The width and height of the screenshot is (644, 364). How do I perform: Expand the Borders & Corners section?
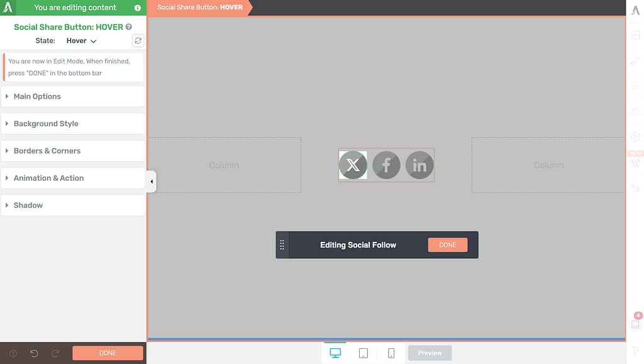73,151
